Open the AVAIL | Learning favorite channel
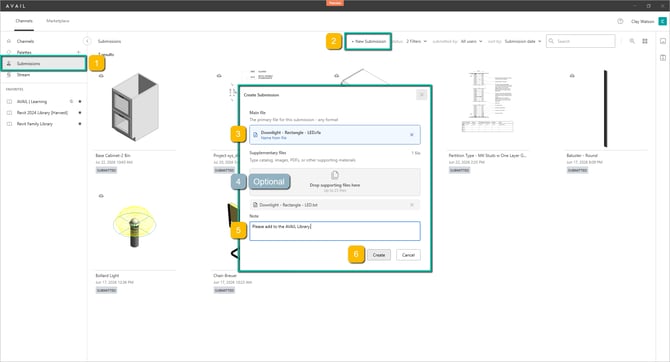 point(32,102)
